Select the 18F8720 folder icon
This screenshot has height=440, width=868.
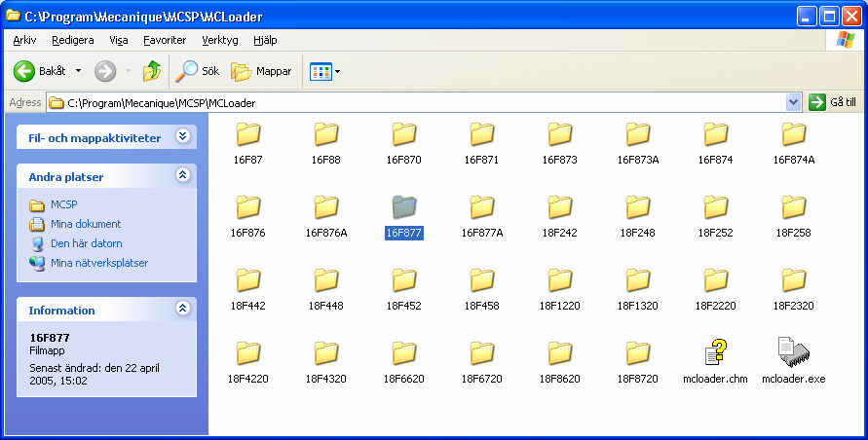638,353
